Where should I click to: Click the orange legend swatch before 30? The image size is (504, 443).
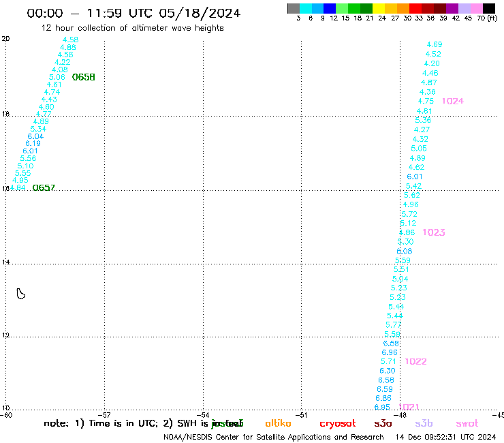pyautogui.click(x=403, y=8)
